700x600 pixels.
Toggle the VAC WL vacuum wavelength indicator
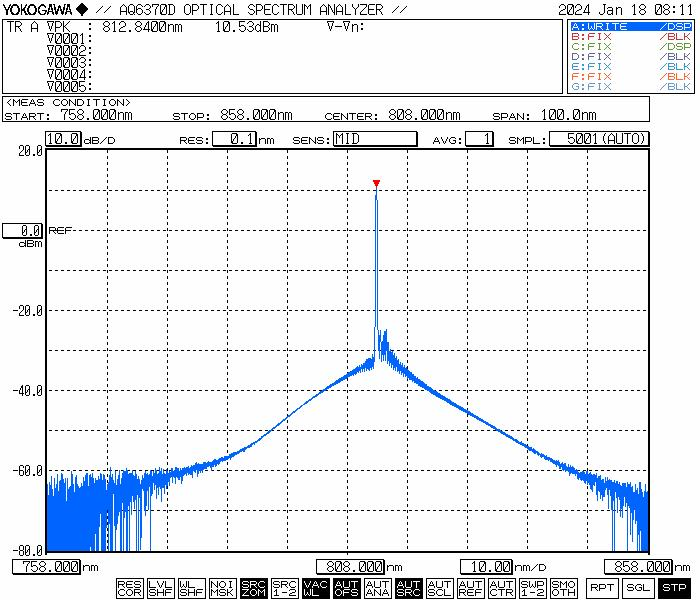click(x=315, y=588)
